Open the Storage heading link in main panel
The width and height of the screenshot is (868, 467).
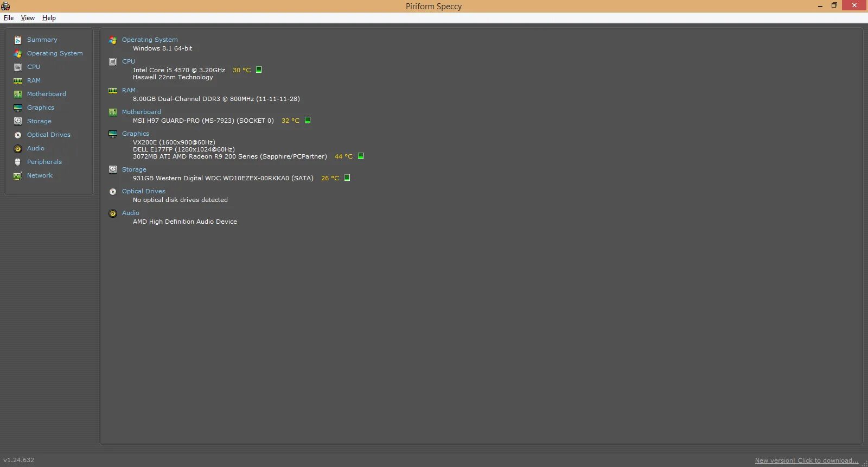click(134, 169)
